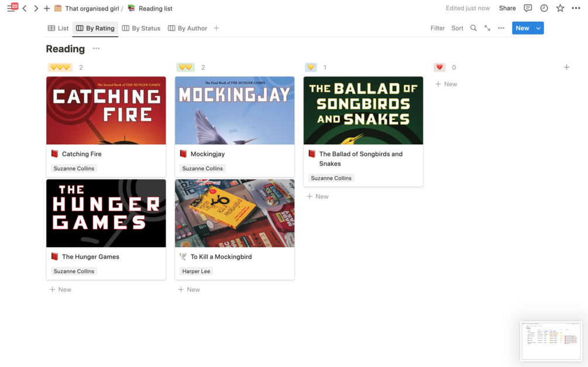
Task: Click the Share button
Action: [x=507, y=8]
